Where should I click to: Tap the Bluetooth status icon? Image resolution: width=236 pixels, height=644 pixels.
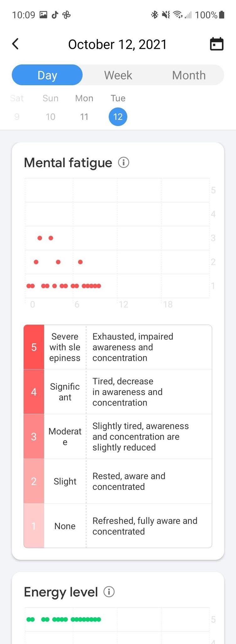pyautogui.click(x=154, y=15)
